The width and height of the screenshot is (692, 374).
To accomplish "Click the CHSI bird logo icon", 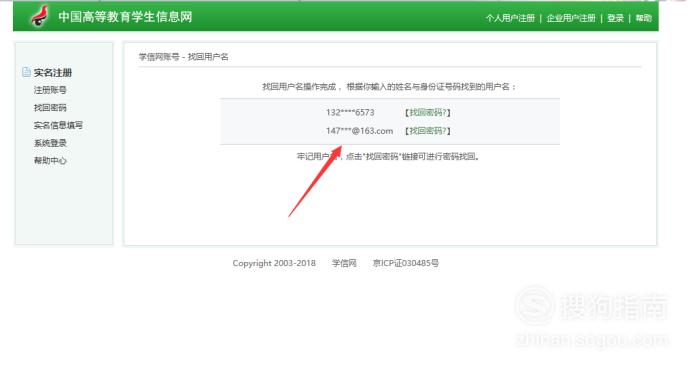I will pyautogui.click(x=40, y=16).
